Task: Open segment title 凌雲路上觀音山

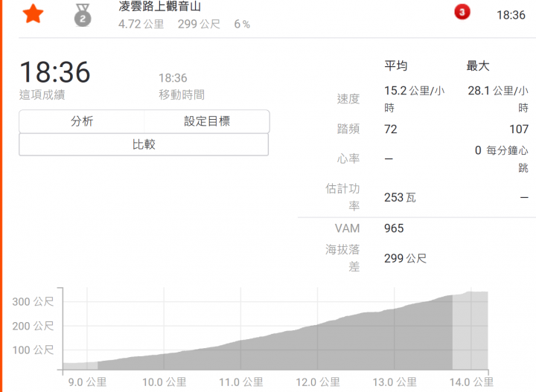Action: (x=159, y=6)
